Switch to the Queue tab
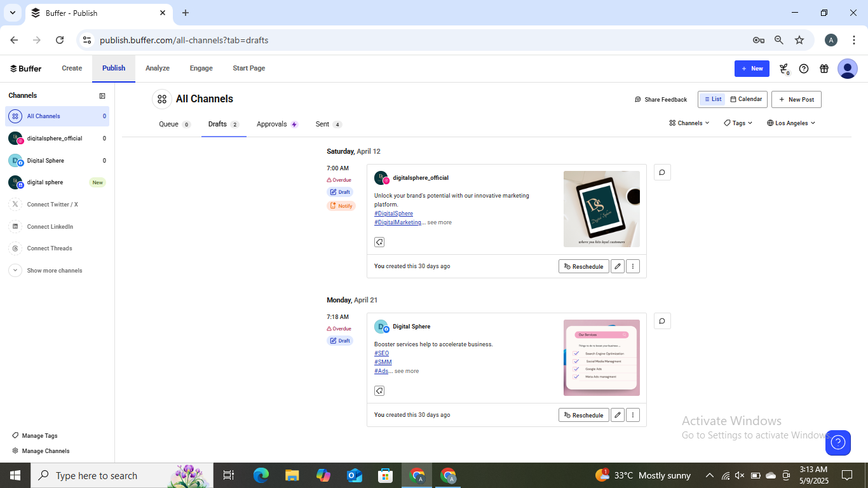The width and height of the screenshot is (868, 488). point(175,125)
